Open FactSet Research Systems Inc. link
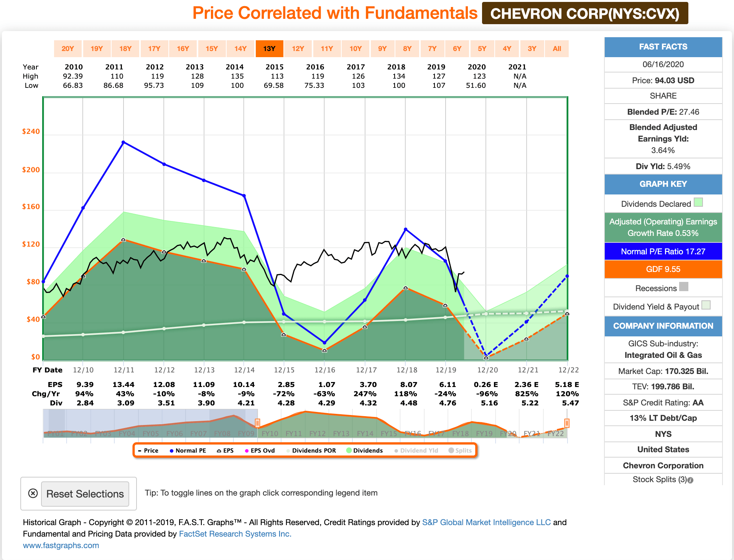This screenshot has width=734, height=560. point(235,534)
